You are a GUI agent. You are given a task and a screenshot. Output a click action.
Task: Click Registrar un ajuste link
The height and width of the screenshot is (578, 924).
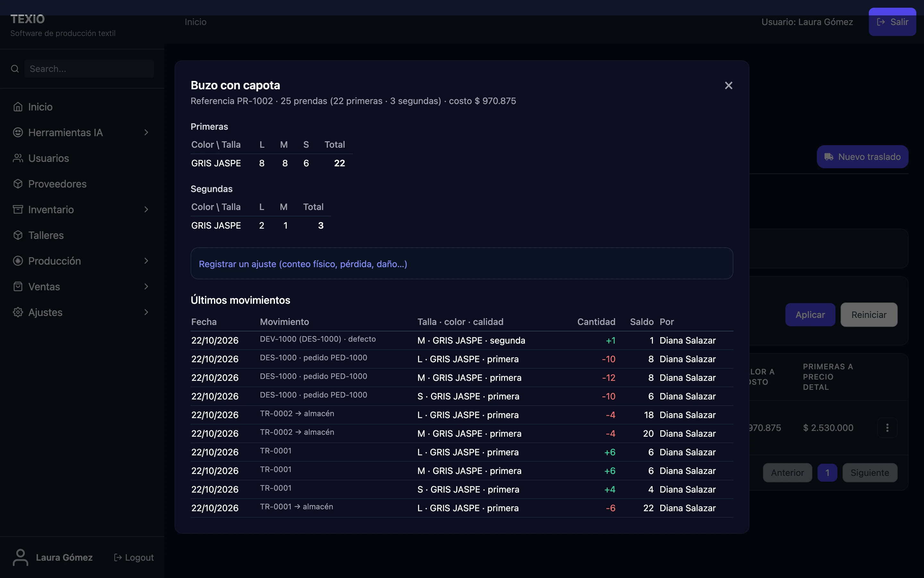[x=303, y=264]
